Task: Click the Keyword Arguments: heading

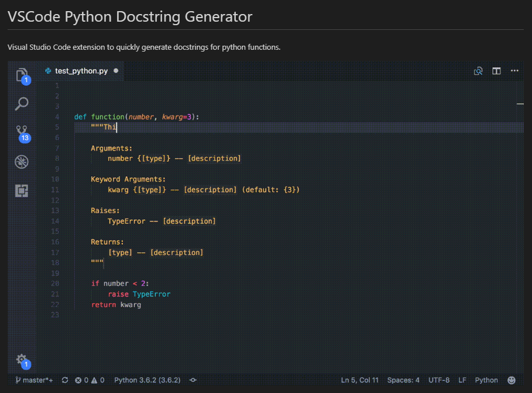Action: [128, 179]
